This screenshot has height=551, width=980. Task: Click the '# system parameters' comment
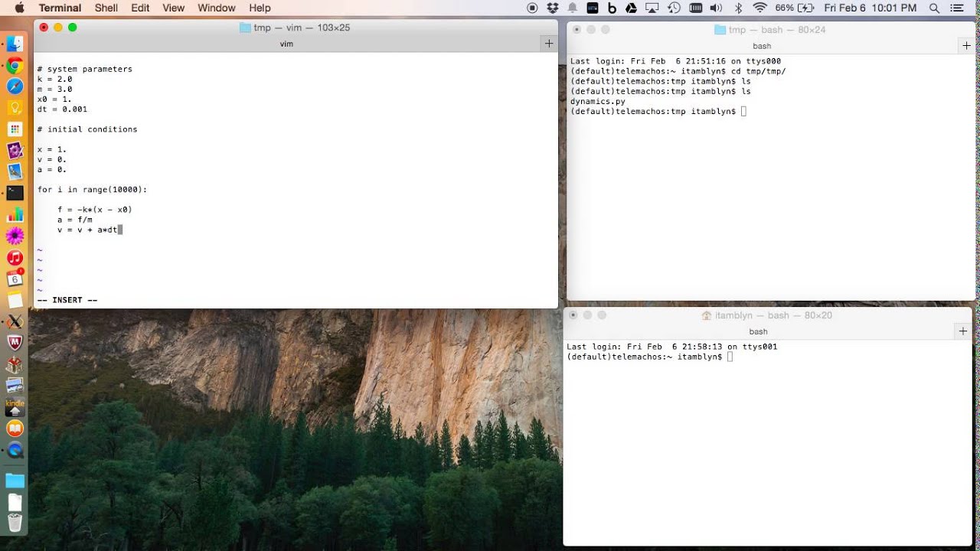84,69
